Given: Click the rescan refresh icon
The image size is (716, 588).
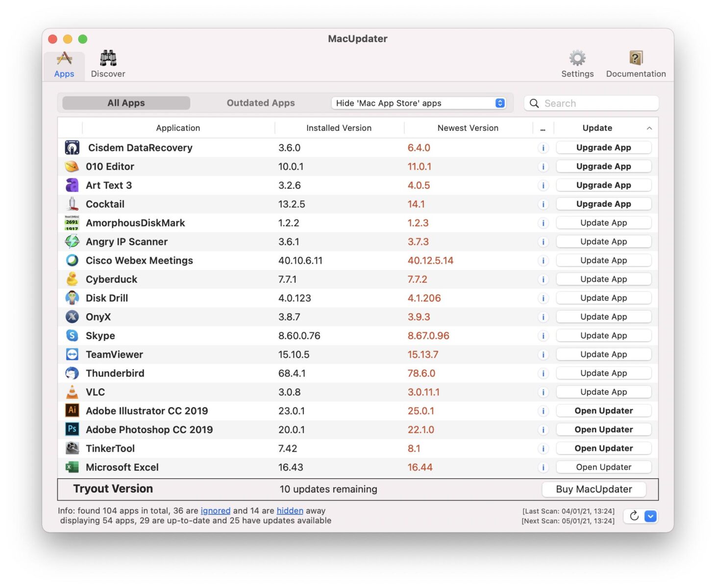Looking at the screenshot, I should click(x=634, y=516).
